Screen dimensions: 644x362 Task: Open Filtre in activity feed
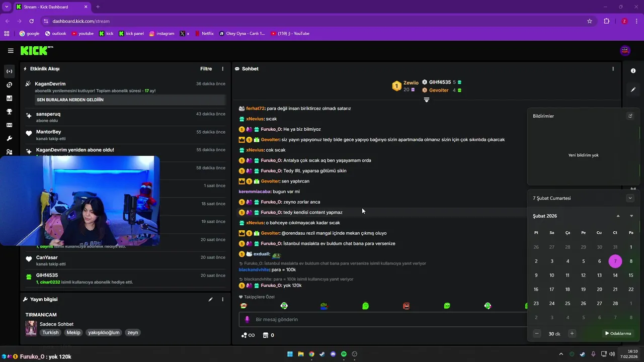coord(206,69)
